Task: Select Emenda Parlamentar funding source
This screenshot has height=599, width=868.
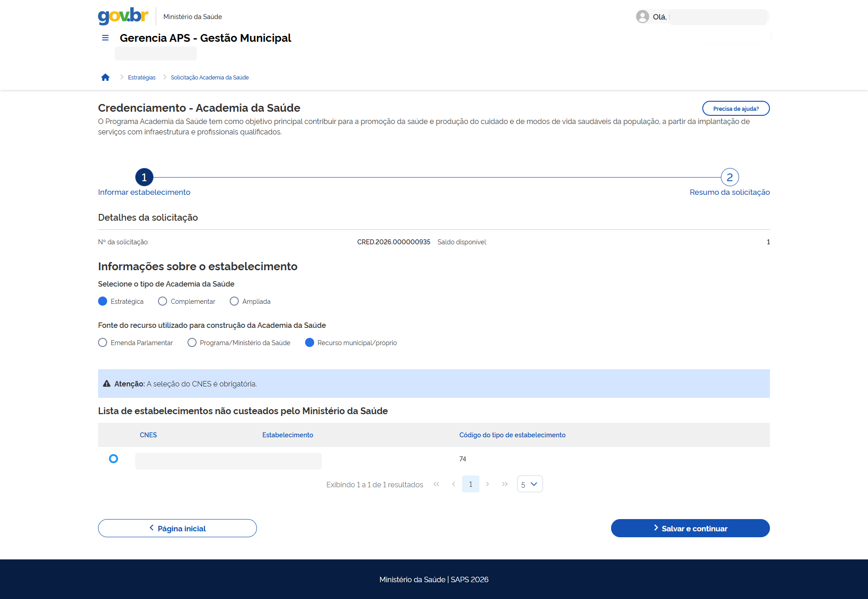Action: (x=103, y=342)
